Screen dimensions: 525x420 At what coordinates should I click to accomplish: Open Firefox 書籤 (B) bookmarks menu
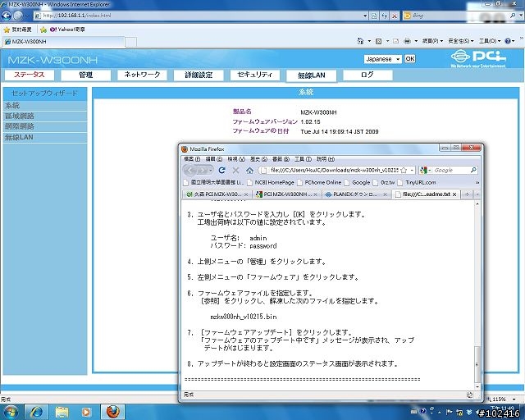pyautogui.click(x=281, y=159)
